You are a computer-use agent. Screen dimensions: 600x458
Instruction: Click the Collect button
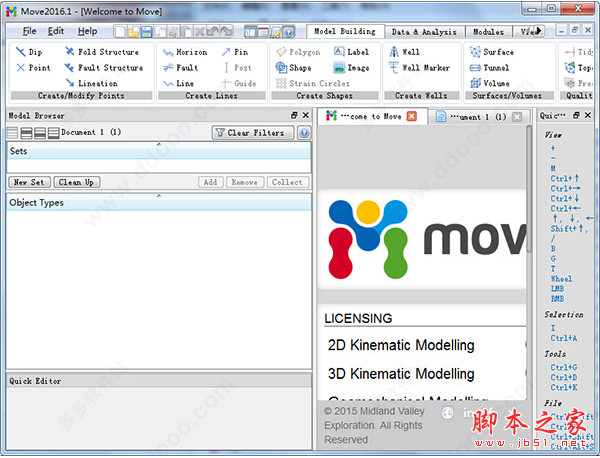pos(287,182)
